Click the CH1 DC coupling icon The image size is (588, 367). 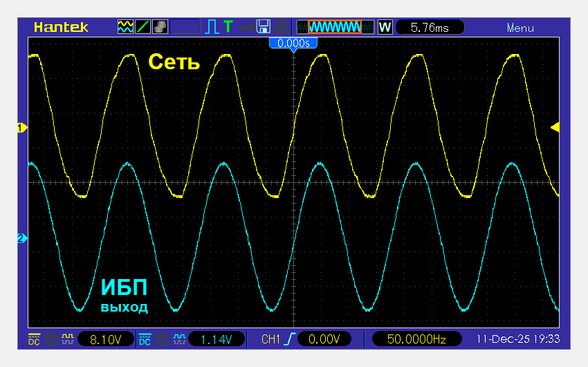coord(34,339)
